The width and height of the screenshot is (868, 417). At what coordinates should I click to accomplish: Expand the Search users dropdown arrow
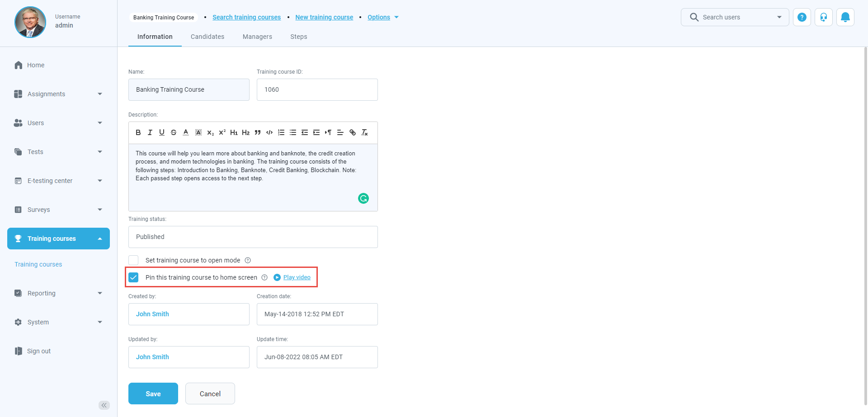tap(779, 17)
